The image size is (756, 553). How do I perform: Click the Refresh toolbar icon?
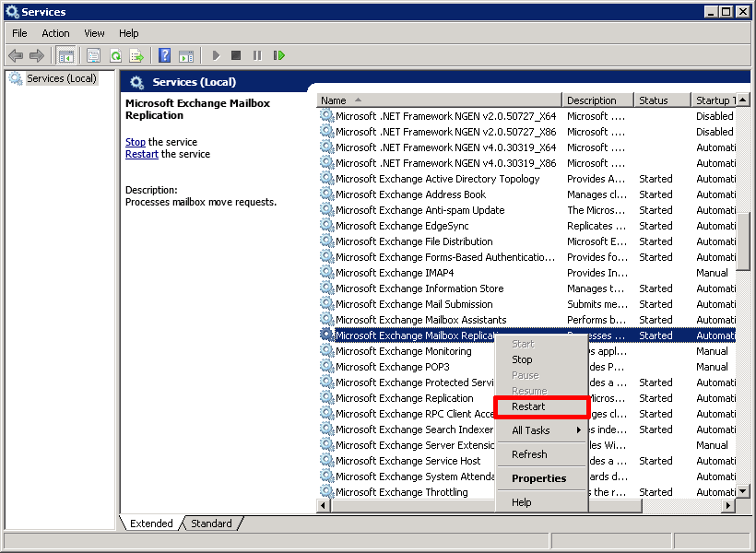pos(116,55)
